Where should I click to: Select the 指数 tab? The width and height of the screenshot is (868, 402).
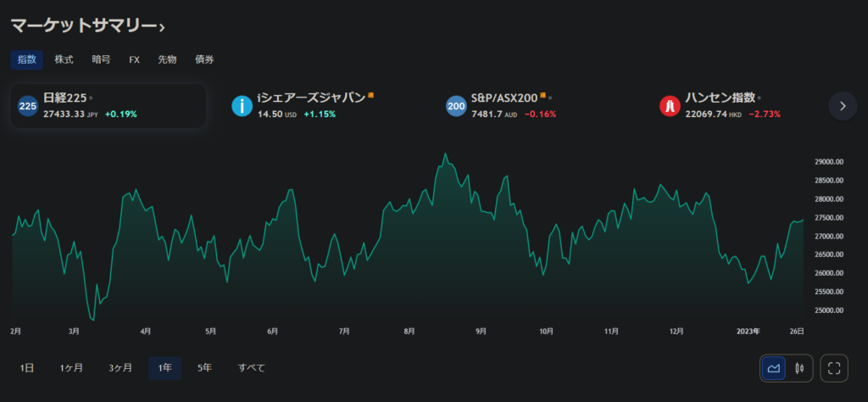[27, 59]
